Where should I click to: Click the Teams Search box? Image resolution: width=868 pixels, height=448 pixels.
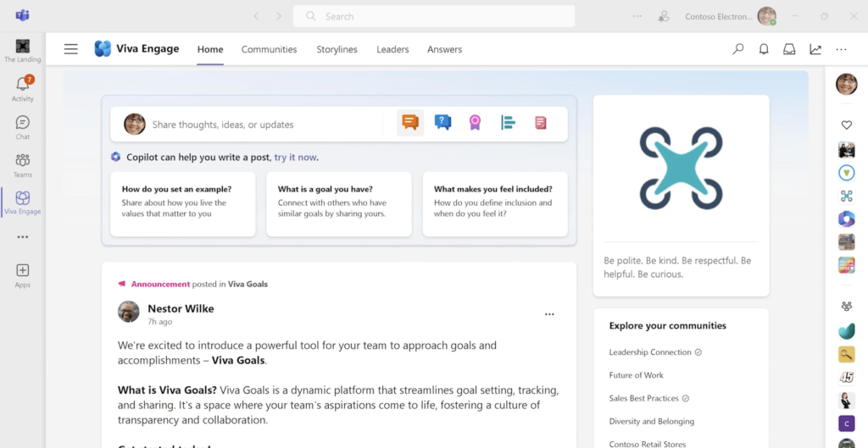tap(434, 17)
